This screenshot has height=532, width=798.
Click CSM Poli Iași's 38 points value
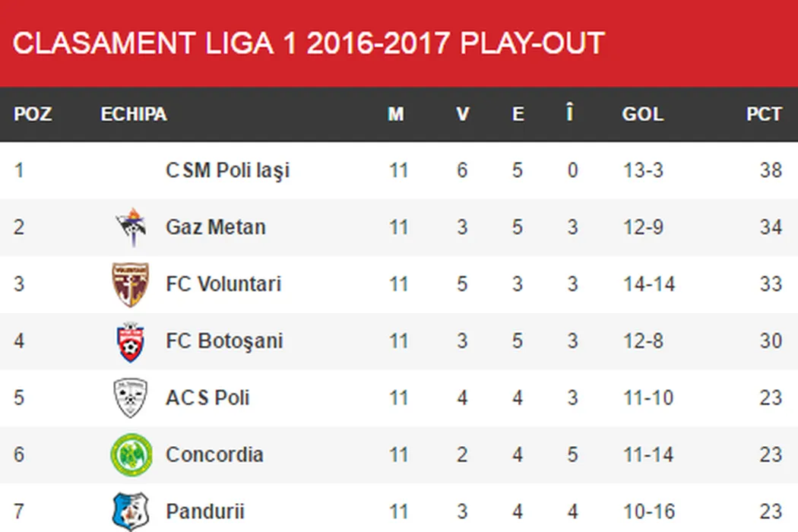pyautogui.click(x=771, y=170)
